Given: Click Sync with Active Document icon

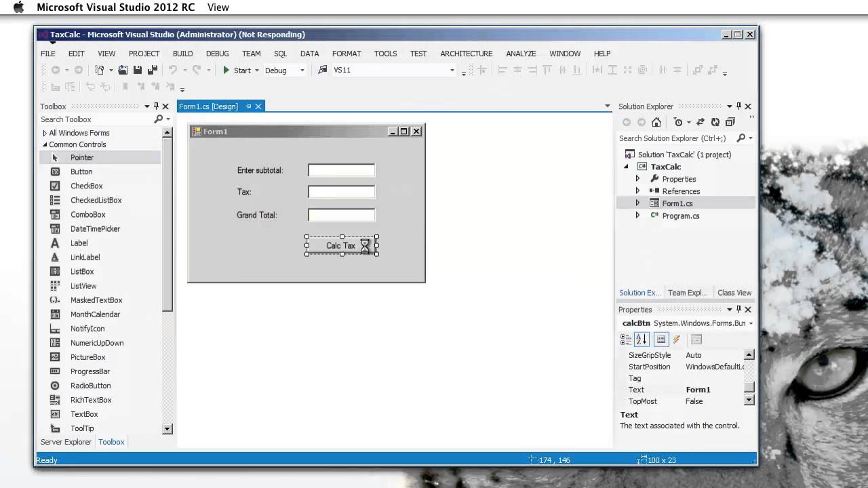Looking at the screenshot, I should pyautogui.click(x=701, y=122).
